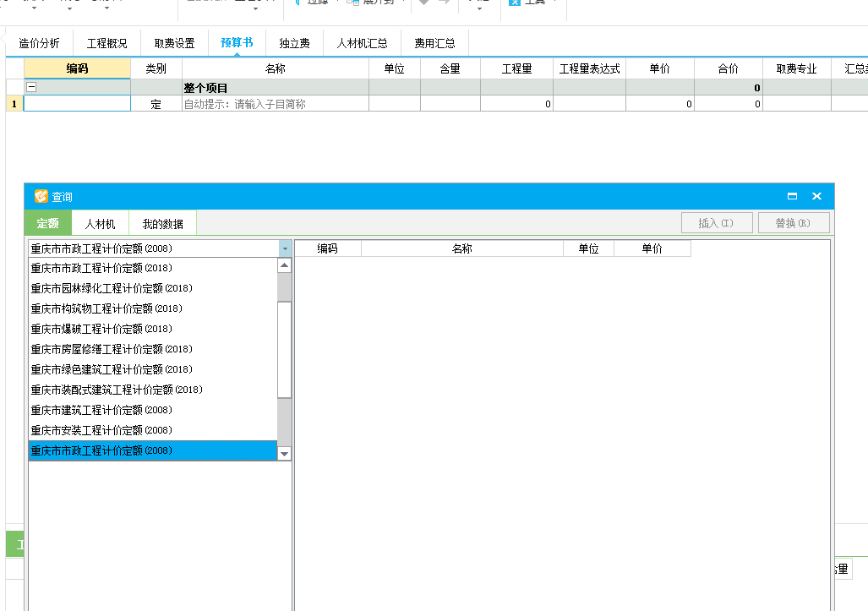
Task: Click the 取费专业 column header
Action: 797,68
